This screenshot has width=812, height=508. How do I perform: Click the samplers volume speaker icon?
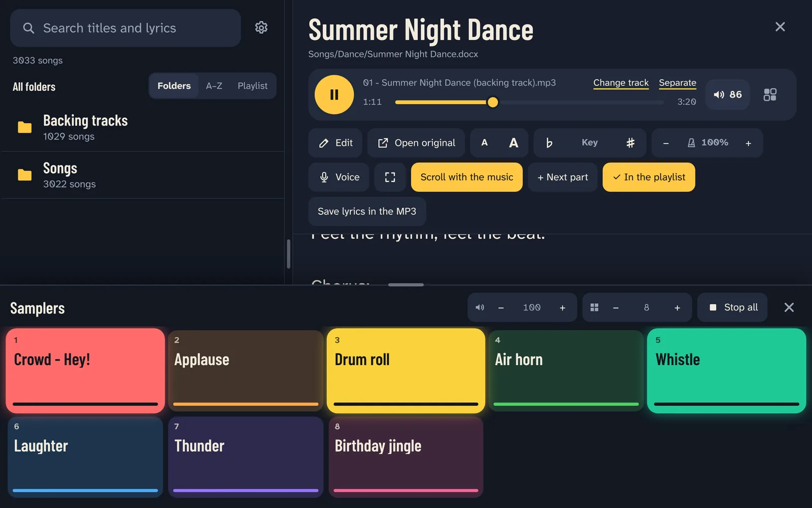click(480, 307)
